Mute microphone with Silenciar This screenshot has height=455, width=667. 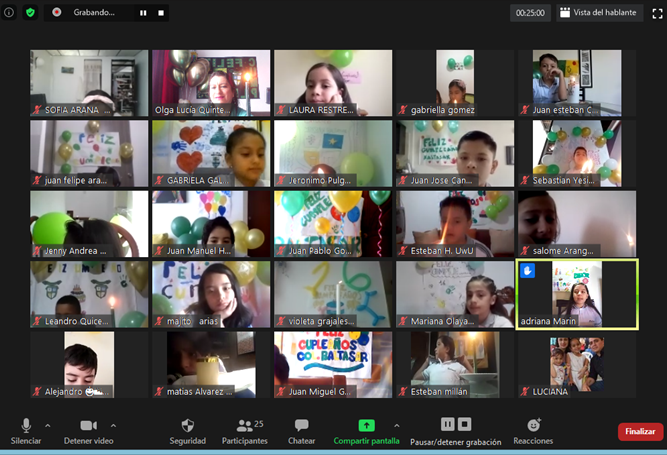[26, 426]
